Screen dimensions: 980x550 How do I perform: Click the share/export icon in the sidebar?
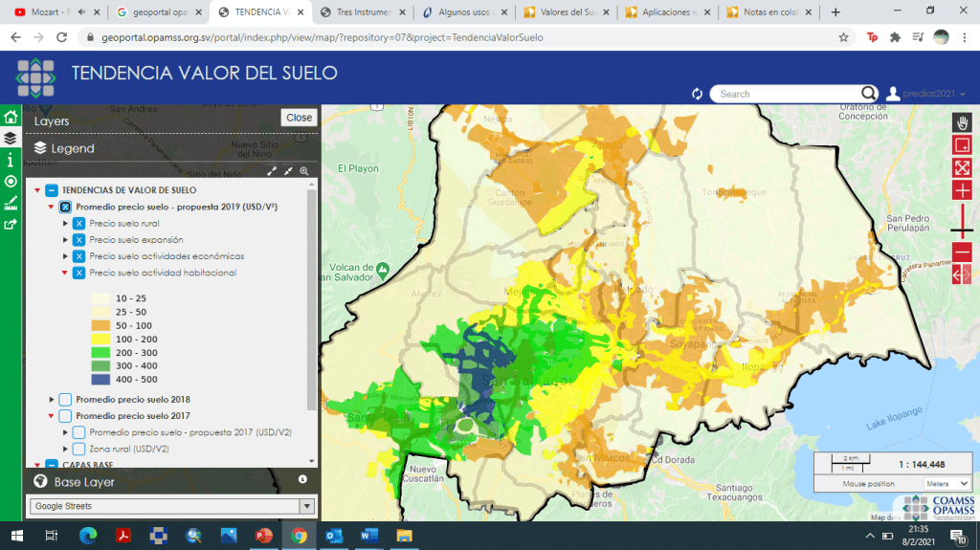pyautogui.click(x=11, y=224)
